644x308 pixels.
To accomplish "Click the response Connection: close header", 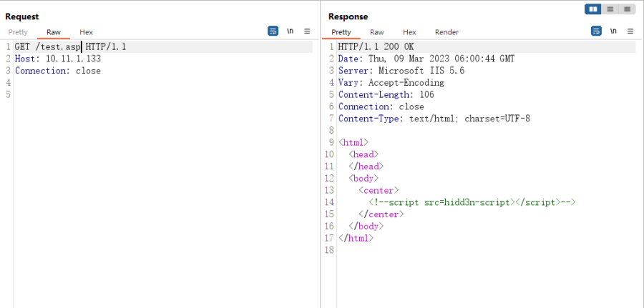I will click(x=381, y=106).
